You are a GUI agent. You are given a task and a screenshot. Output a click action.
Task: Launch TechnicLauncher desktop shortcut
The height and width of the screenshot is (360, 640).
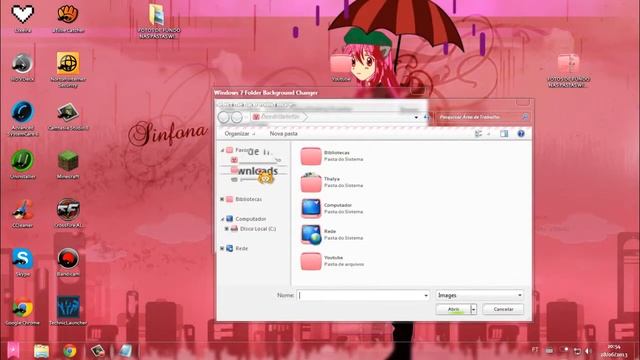coord(68,311)
